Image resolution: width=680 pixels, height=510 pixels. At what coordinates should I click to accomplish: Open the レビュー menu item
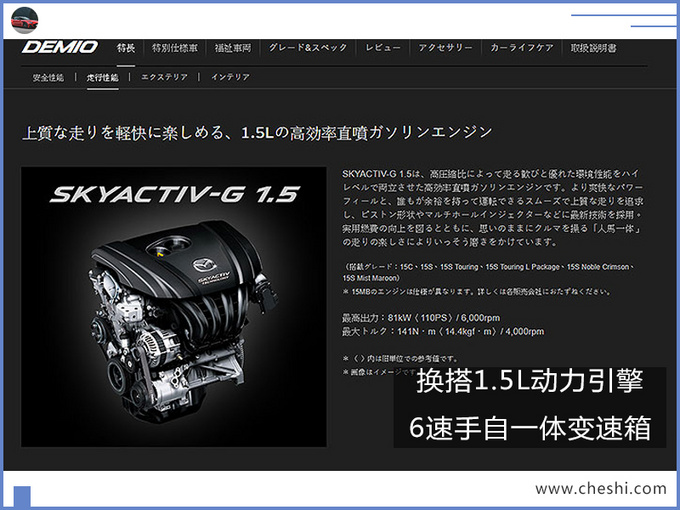[x=382, y=48]
